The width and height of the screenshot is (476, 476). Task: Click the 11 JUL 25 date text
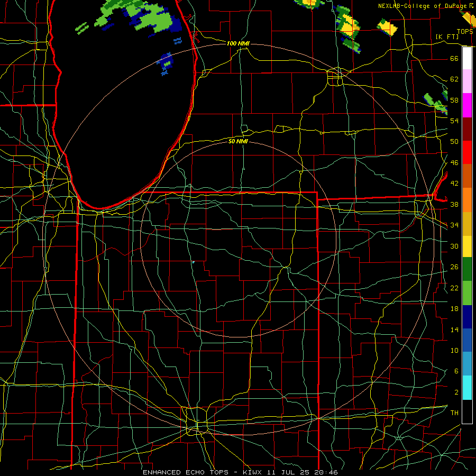[x=288, y=472]
